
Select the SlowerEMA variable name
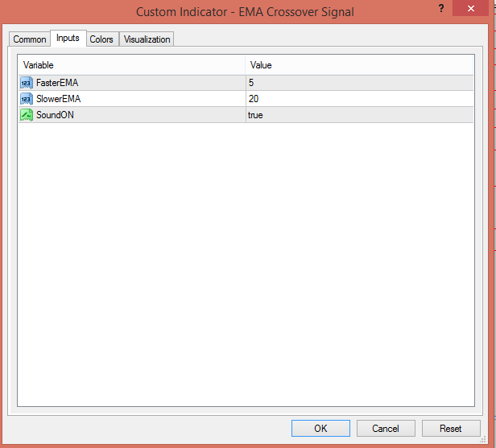(59, 99)
